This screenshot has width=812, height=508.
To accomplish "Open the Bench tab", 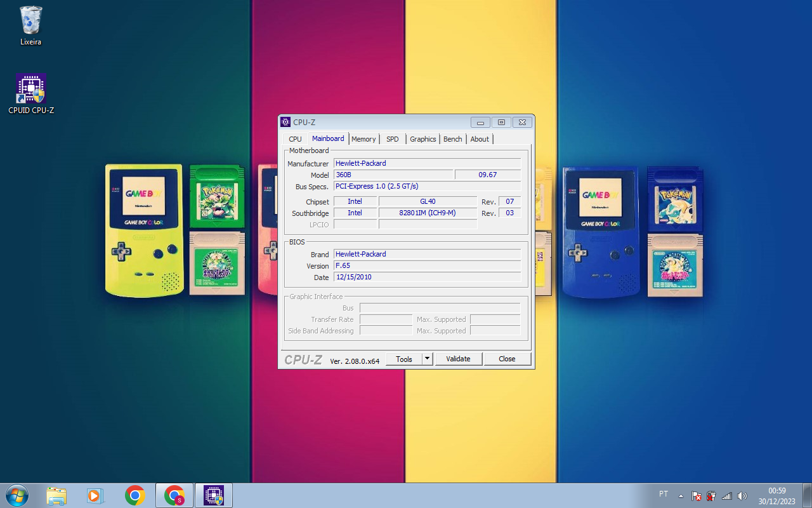I will click(x=453, y=139).
